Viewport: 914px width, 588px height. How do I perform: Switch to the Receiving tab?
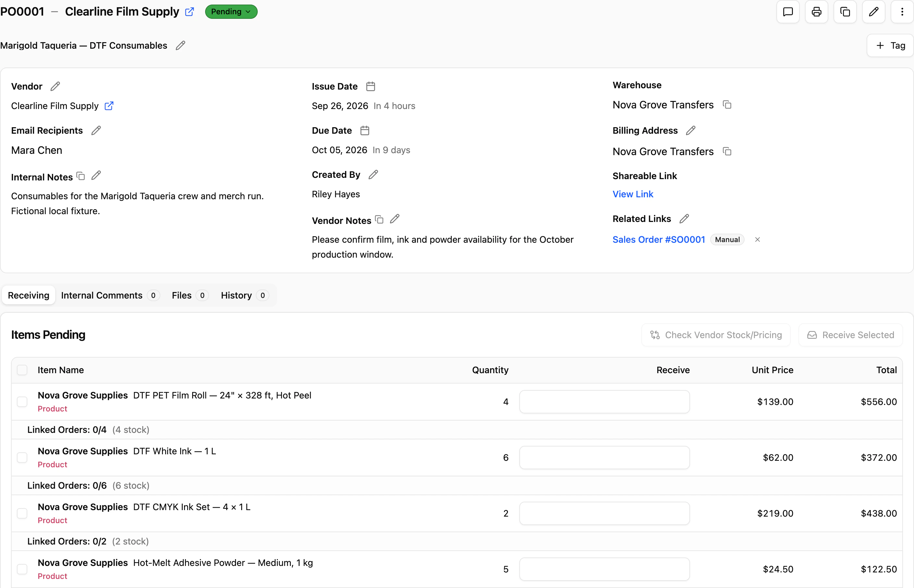click(x=29, y=296)
